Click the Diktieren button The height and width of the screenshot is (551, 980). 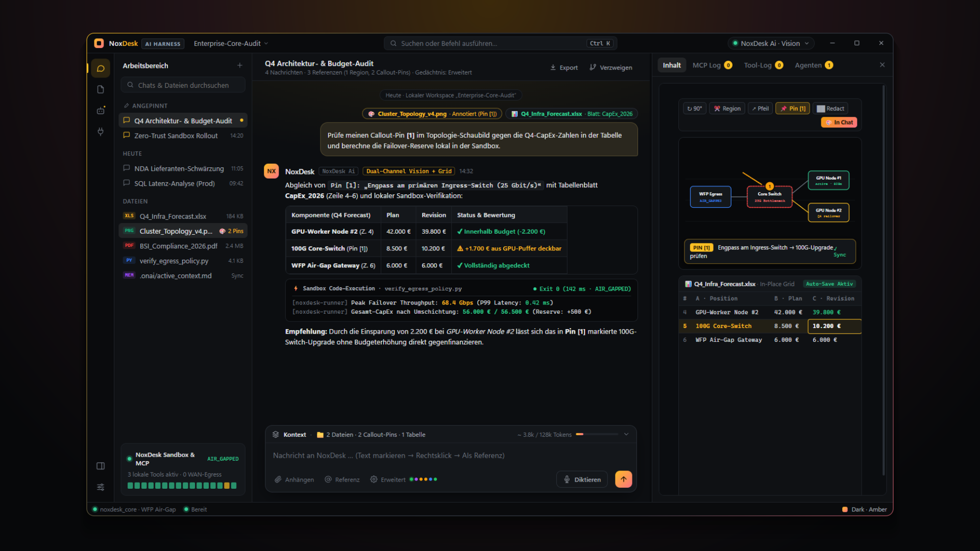(582, 480)
